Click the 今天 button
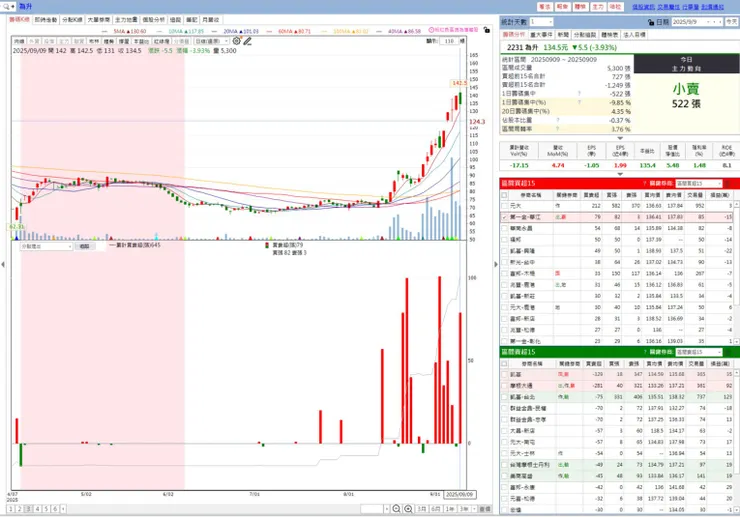740x517 pixels. coord(732,22)
